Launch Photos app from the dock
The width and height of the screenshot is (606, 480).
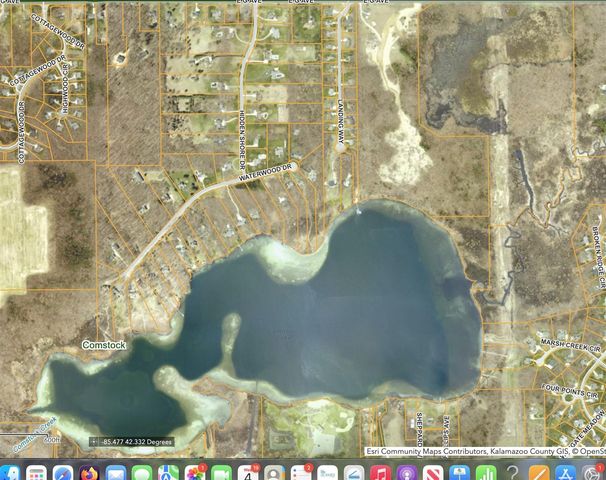(x=195, y=473)
